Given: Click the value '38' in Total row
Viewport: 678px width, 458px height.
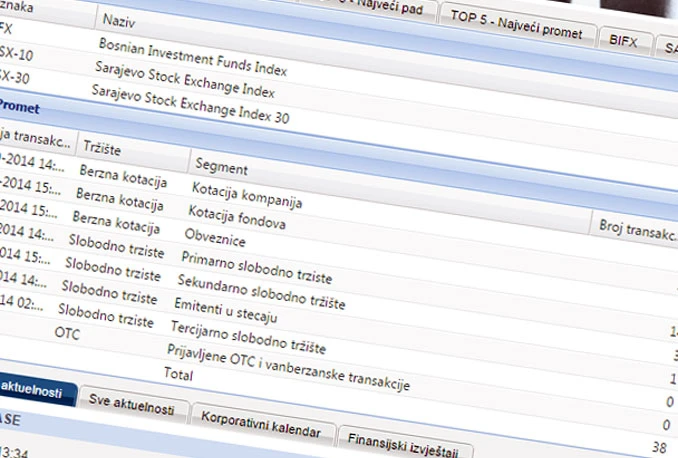Looking at the screenshot, I should pyautogui.click(x=659, y=447).
